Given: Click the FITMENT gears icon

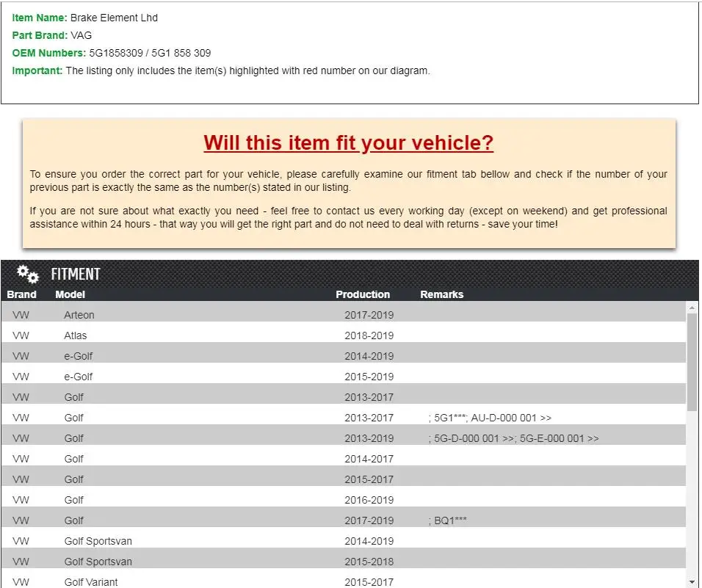Looking at the screenshot, I should 28,274.
